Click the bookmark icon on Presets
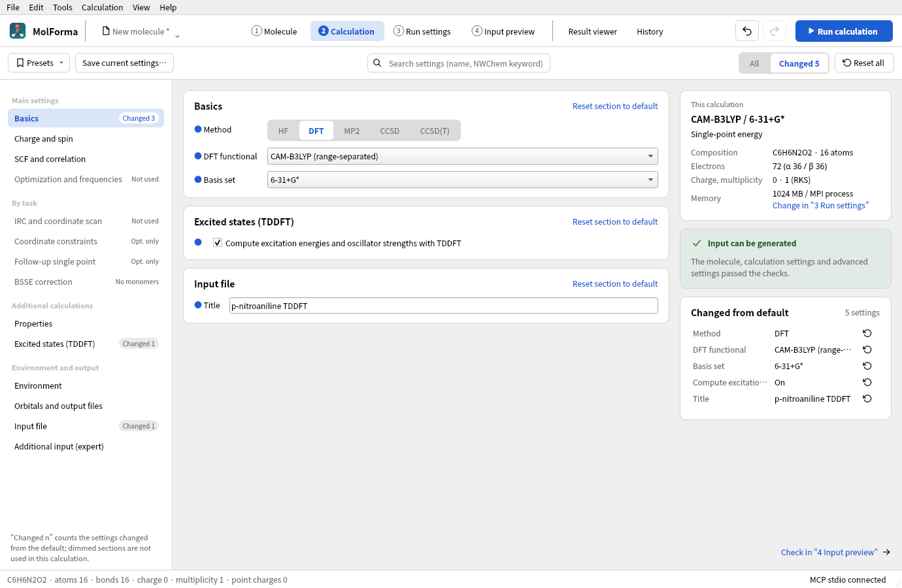Image resolution: width=902 pixels, height=588 pixels. click(x=20, y=63)
